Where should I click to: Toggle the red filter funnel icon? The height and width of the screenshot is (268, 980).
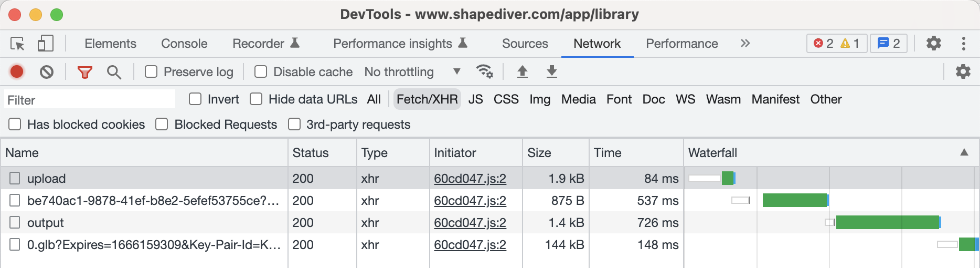tap(84, 71)
